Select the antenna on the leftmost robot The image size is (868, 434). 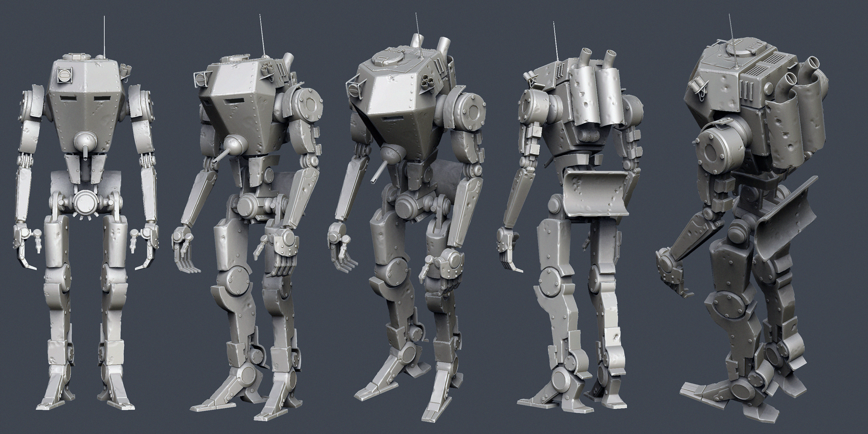[104, 35]
